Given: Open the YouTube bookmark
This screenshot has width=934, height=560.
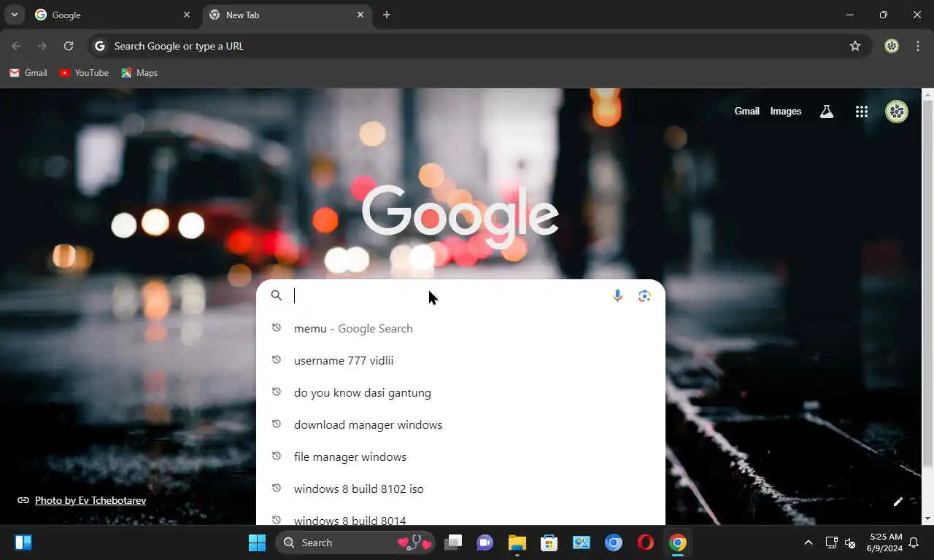Looking at the screenshot, I should (x=84, y=73).
